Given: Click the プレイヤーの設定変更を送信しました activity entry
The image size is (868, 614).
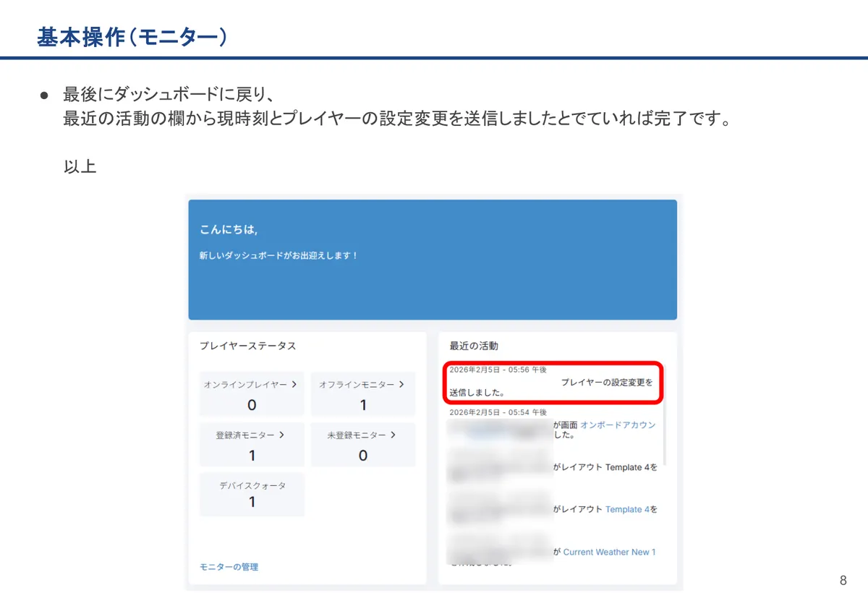Looking at the screenshot, I should (551, 388).
